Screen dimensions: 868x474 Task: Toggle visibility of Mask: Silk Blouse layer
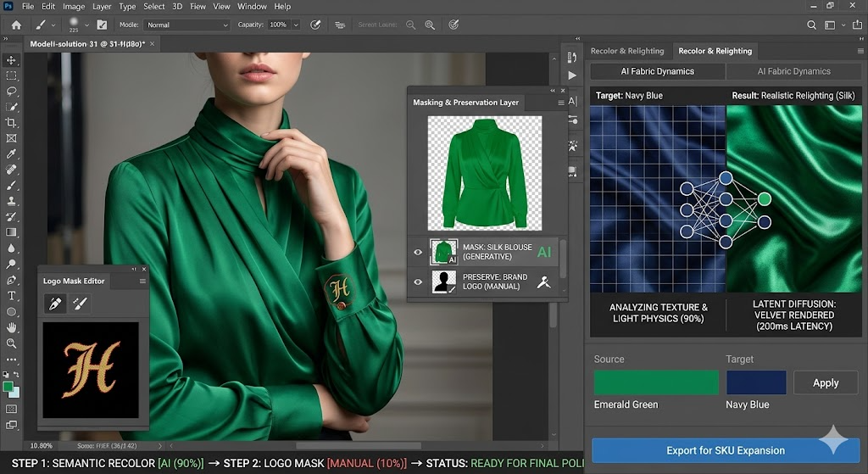pyautogui.click(x=418, y=253)
